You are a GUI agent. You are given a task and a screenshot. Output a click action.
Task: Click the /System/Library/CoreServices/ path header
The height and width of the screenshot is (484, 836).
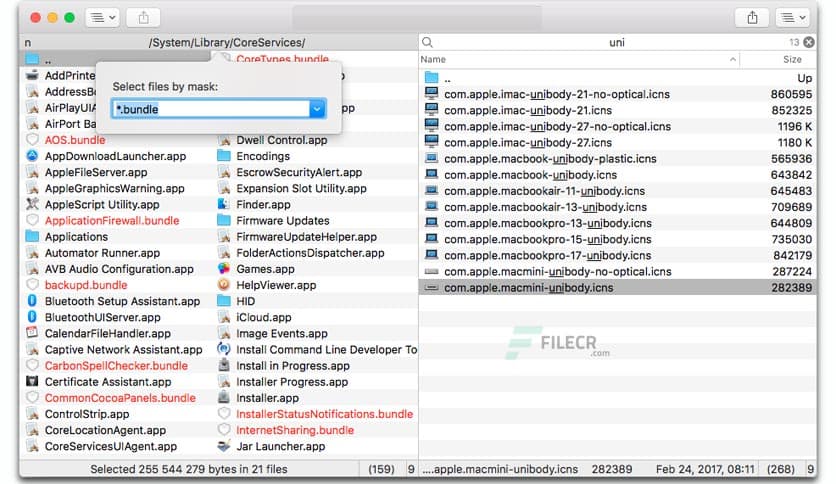(x=227, y=42)
